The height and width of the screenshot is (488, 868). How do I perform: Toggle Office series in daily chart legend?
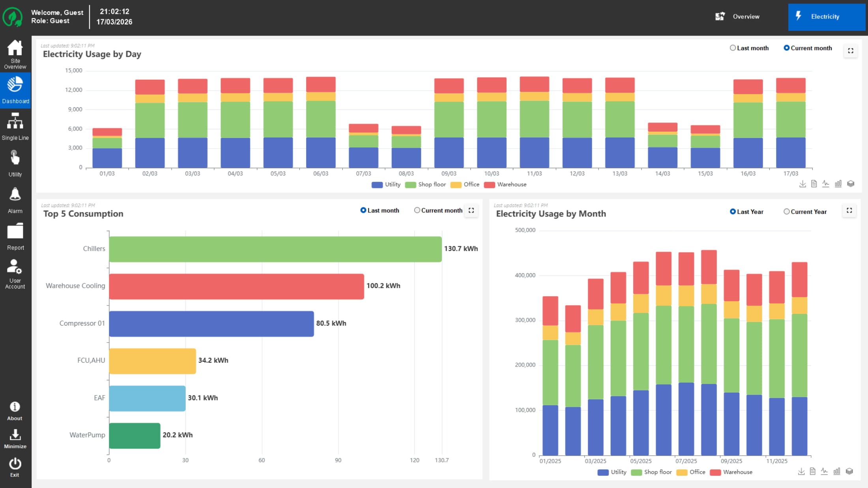[x=465, y=184]
